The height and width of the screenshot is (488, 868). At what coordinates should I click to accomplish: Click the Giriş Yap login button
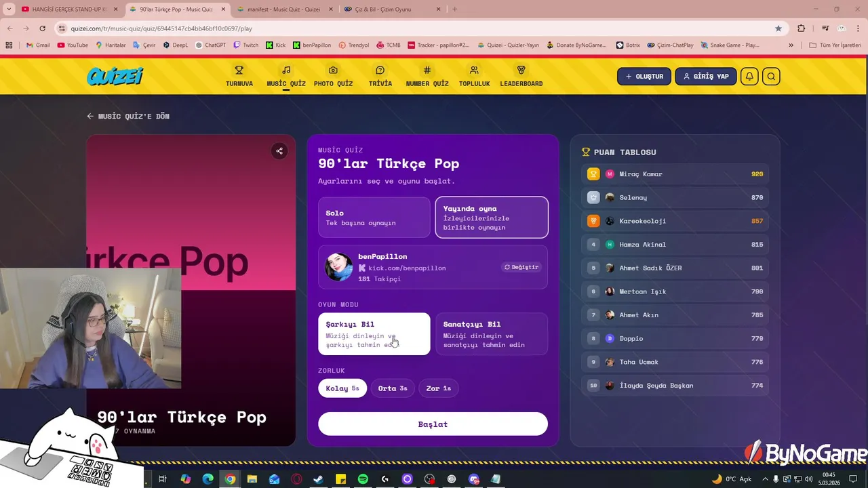tap(706, 76)
